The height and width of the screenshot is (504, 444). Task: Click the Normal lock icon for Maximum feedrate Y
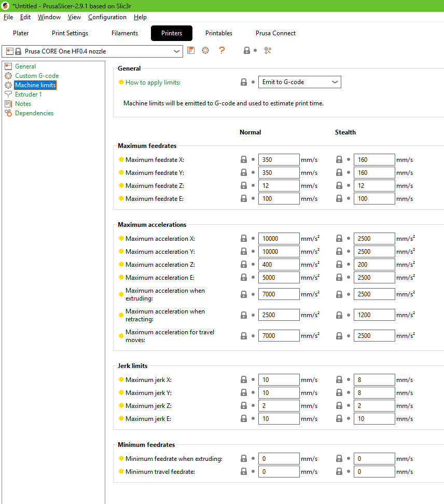[244, 173]
